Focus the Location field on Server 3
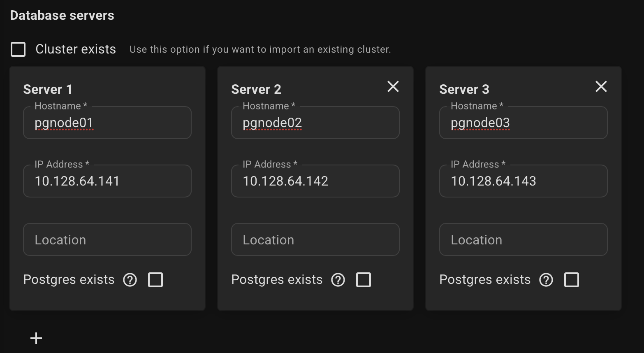 [523, 239]
